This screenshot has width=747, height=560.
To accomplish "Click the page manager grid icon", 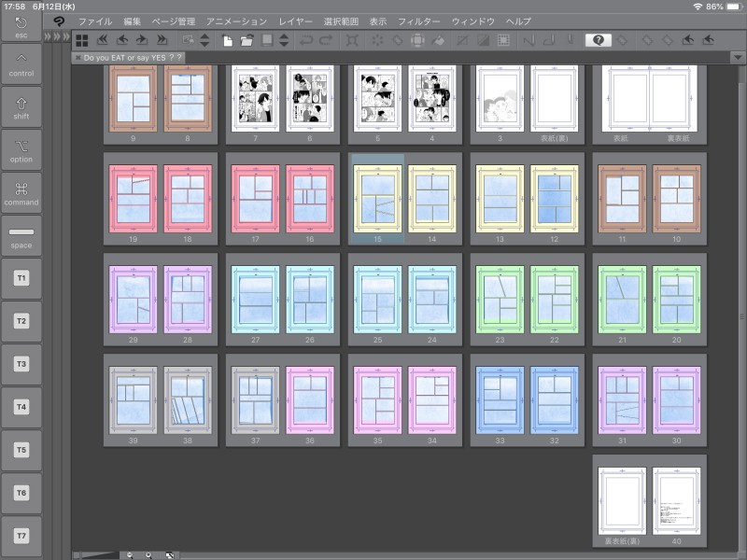I will point(82,40).
